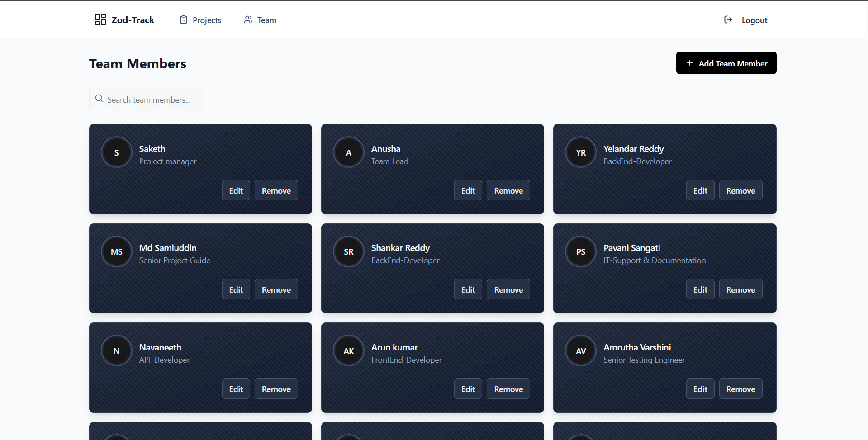Select the Arun kumar name text
The height and width of the screenshot is (440, 868).
coord(394,347)
